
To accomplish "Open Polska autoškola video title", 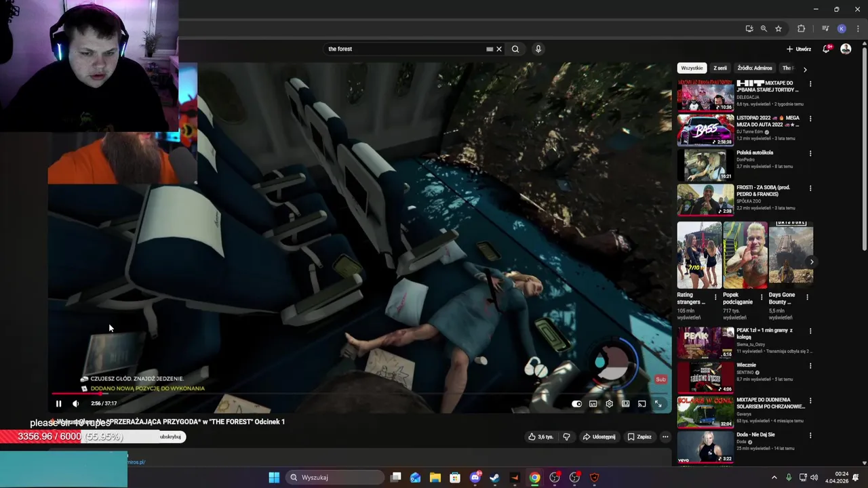I will coord(755,152).
